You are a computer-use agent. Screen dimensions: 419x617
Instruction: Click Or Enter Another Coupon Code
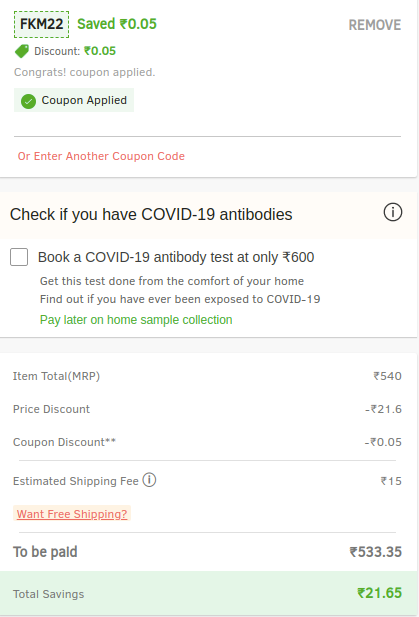[101, 156]
